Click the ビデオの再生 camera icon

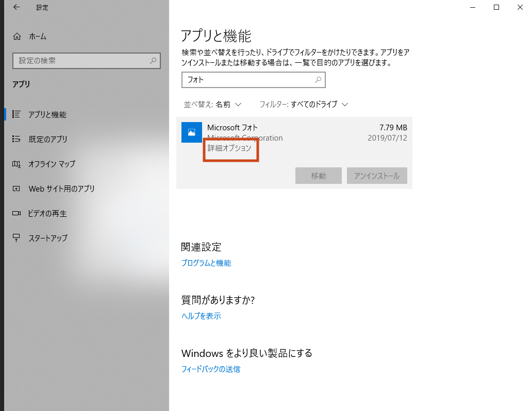16,213
